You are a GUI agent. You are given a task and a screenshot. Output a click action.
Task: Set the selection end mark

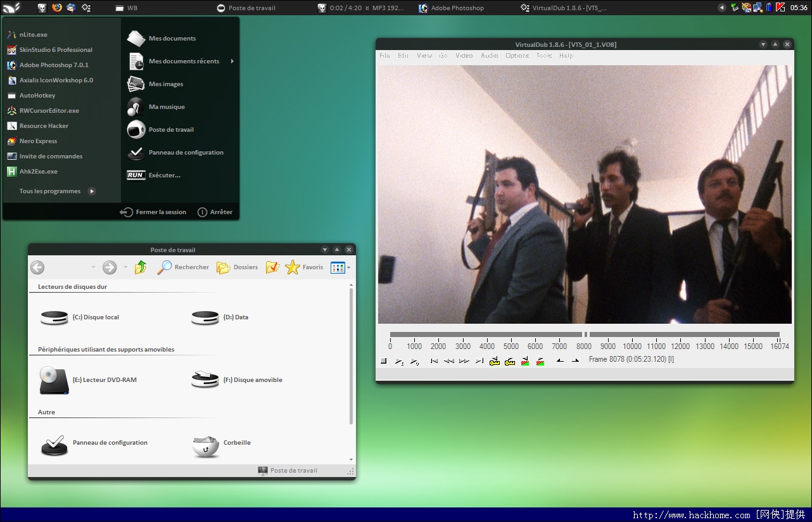click(575, 360)
